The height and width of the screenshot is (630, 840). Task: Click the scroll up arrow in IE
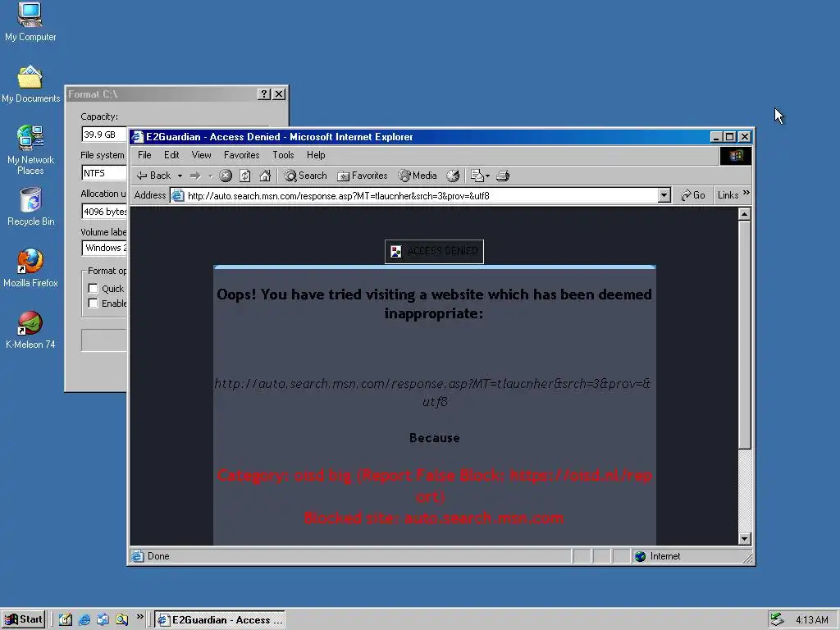tap(744, 214)
